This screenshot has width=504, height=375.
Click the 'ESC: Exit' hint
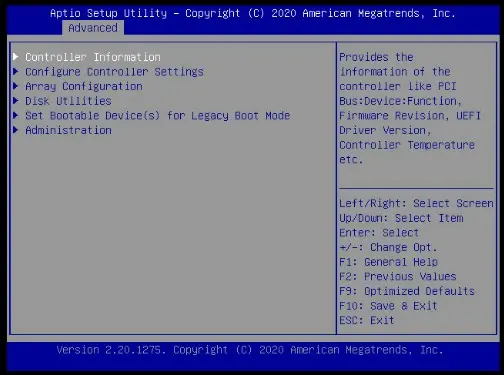[367, 321]
